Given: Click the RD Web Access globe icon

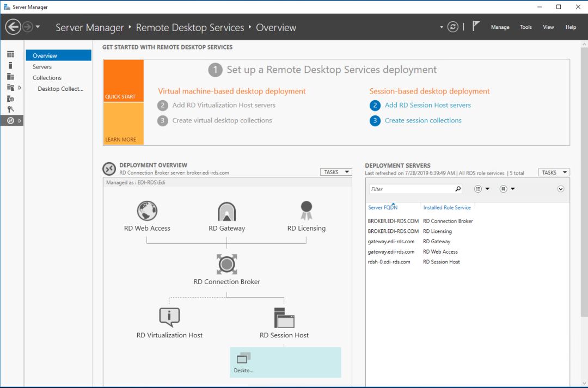Looking at the screenshot, I should pyautogui.click(x=147, y=211).
